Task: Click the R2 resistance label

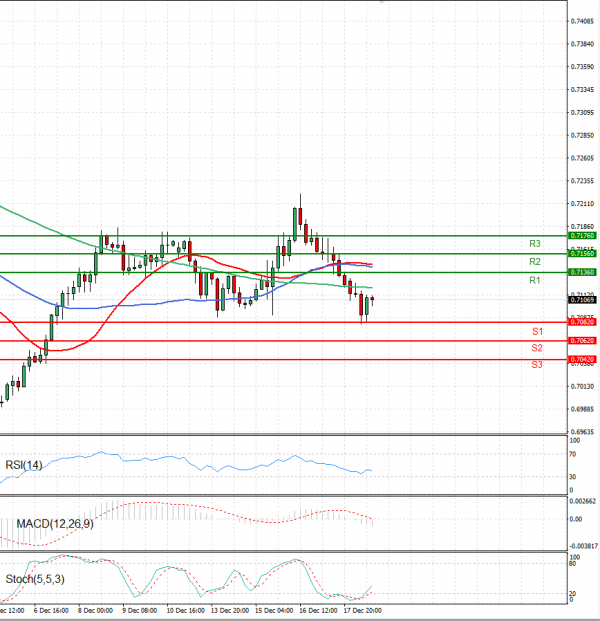Action: point(535,262)
